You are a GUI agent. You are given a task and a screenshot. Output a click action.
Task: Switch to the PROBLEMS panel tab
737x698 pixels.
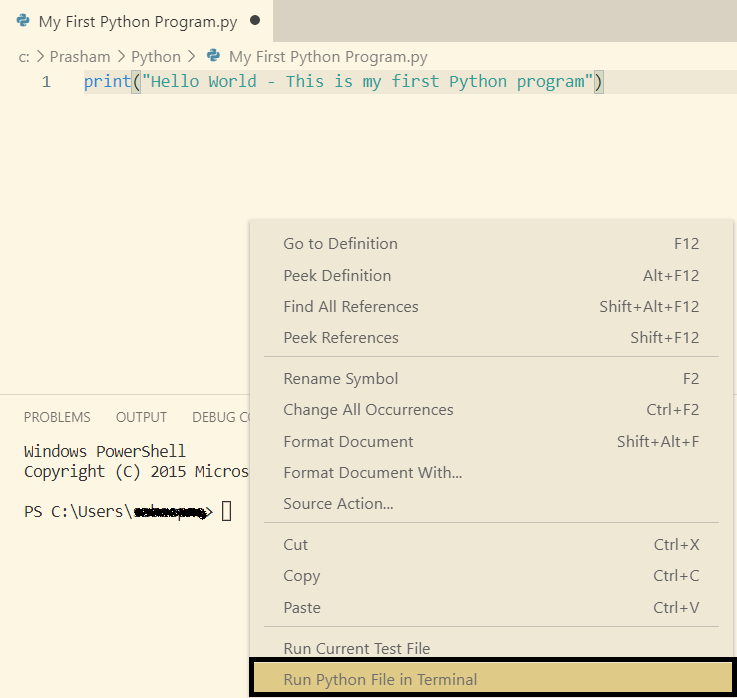click(57, 417)
